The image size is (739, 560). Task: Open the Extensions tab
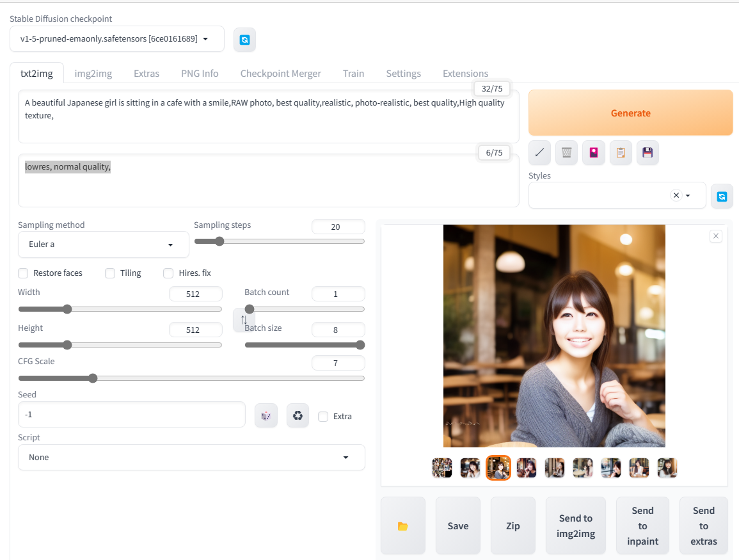pyautogui.click(x=465, y=74)
